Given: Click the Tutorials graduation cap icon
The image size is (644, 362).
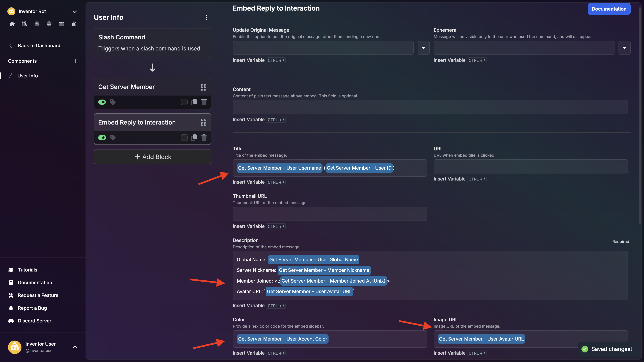Looking at the screenshot, I should [x=11, y=270].
